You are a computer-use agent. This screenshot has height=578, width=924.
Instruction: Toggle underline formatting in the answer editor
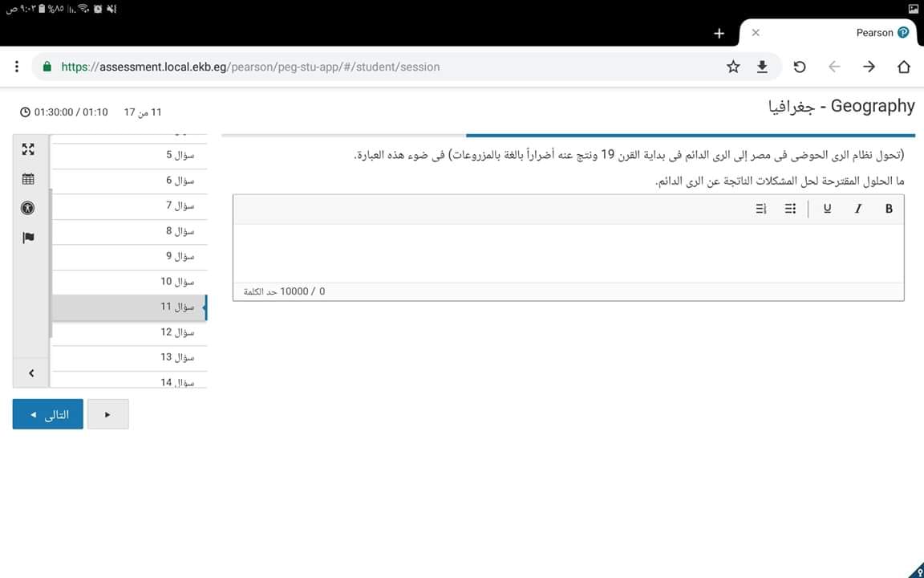(x=828, y=209)
